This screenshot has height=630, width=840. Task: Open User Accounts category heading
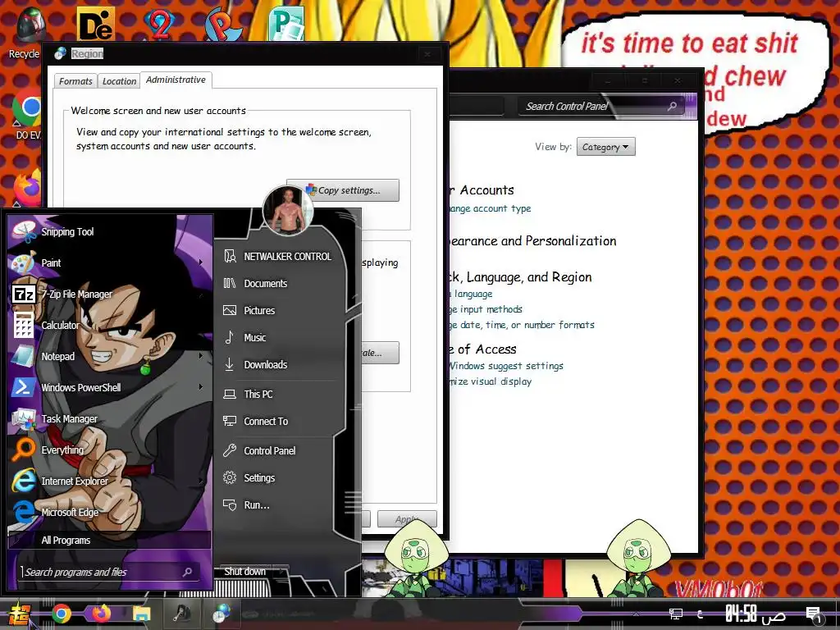pyautogui.click(x=481, y=190)
